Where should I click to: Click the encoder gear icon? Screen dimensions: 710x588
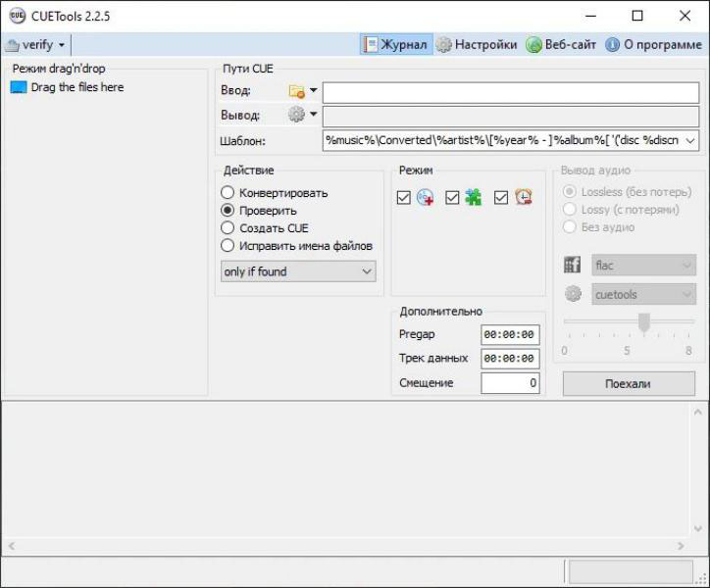tap(574, 294)
